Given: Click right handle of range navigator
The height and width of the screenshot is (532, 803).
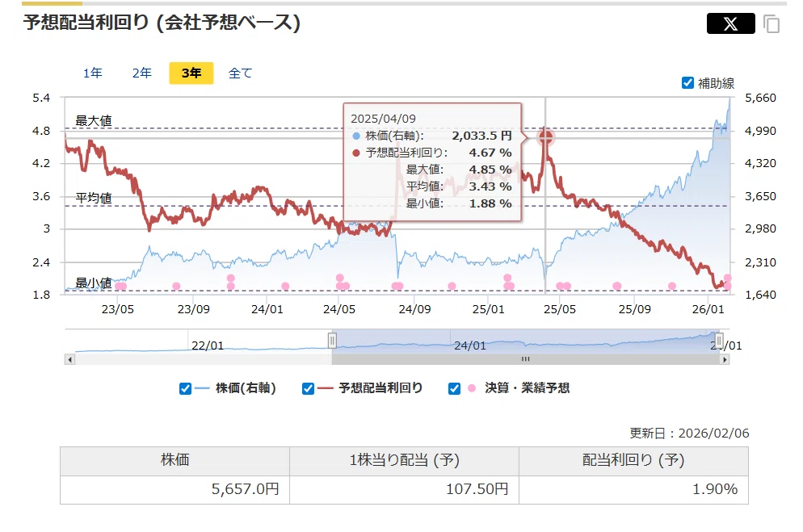Looking at the screenshot, I should pyautogui.click(x=719, y=340).
